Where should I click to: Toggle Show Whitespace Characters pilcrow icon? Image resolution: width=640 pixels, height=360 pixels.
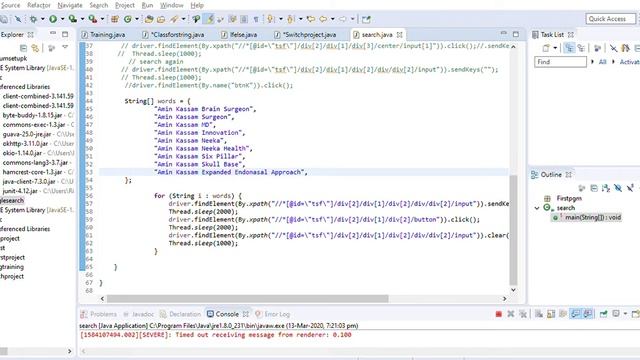(x=256, y=19)
